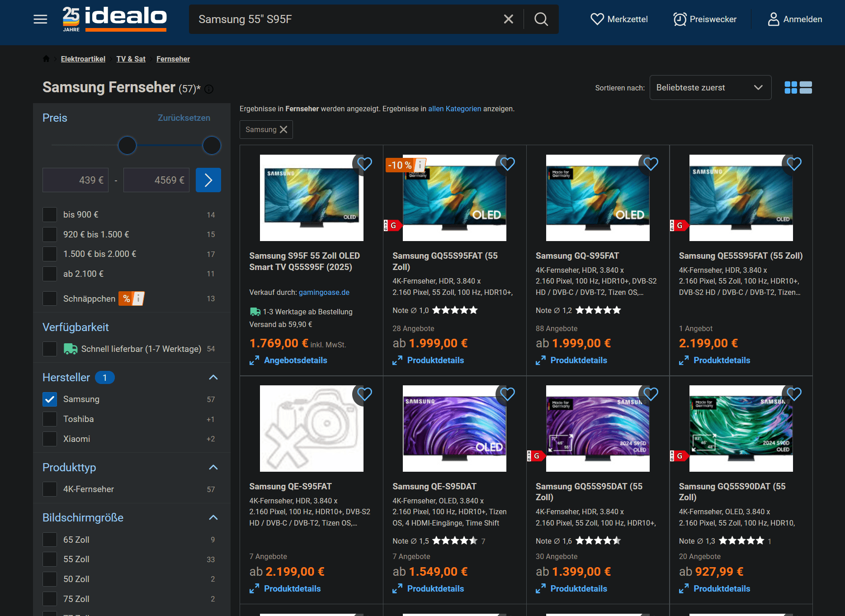The image size is (845, 616).
Task: Clear the search field text
Action: 508,19
